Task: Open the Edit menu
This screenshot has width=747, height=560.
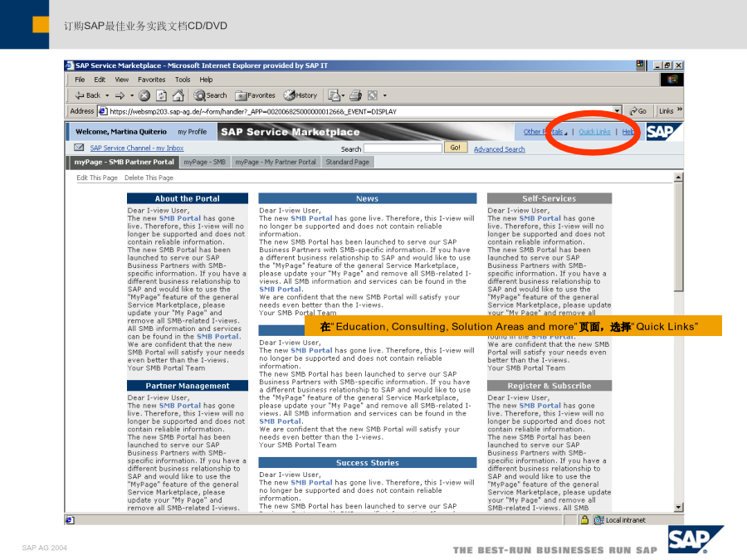Action: (x=100, y=80)
